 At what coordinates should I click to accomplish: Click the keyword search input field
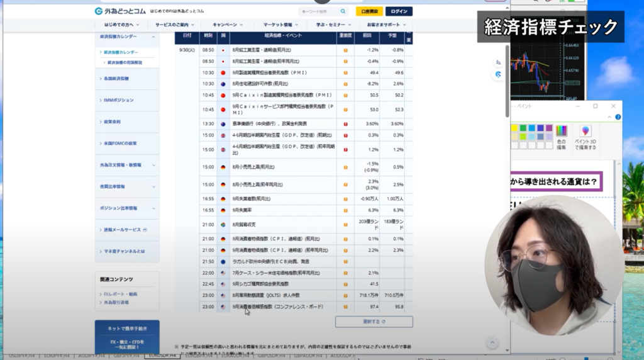319,11
